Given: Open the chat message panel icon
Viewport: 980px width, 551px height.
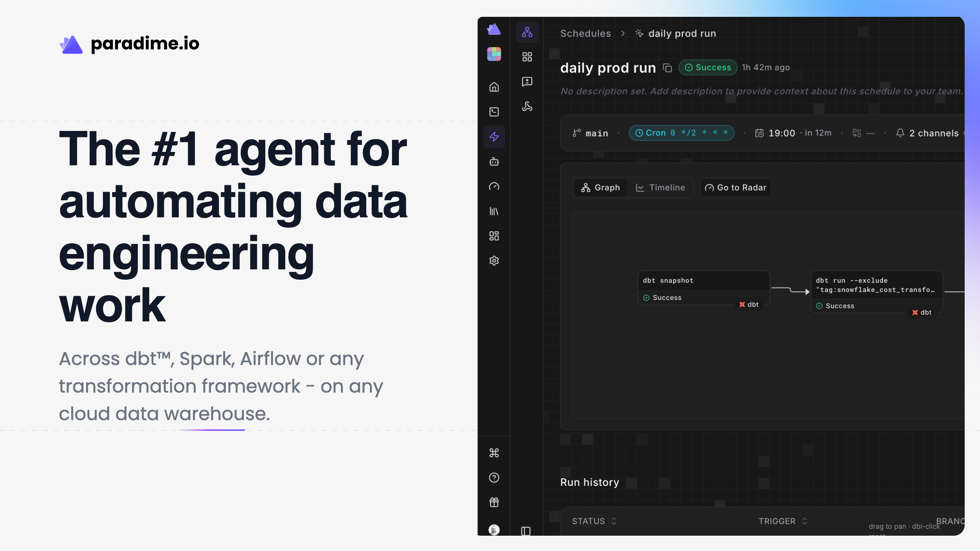Looking at the screenshot, I should click(527, 82).
